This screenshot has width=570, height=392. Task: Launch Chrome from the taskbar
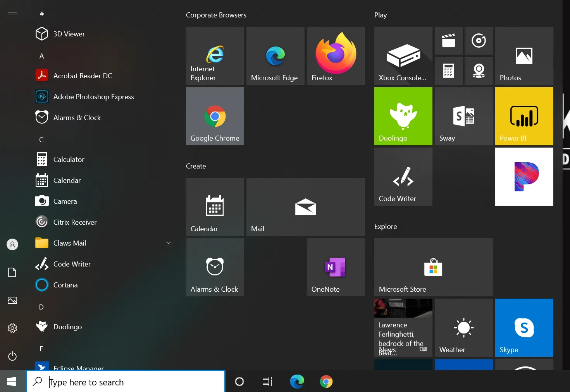coord(326,382)
